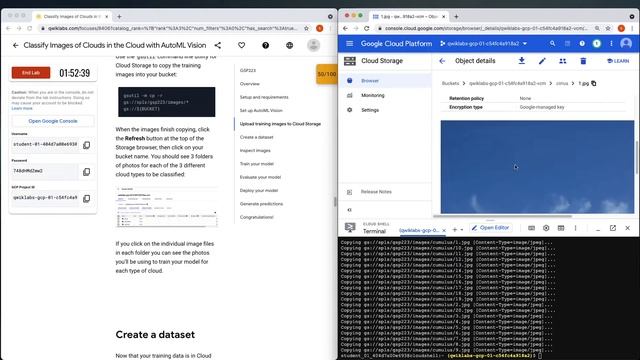Click the Open Editor button
The width and height of the screenshot is (640, 360).
(490, 228)
